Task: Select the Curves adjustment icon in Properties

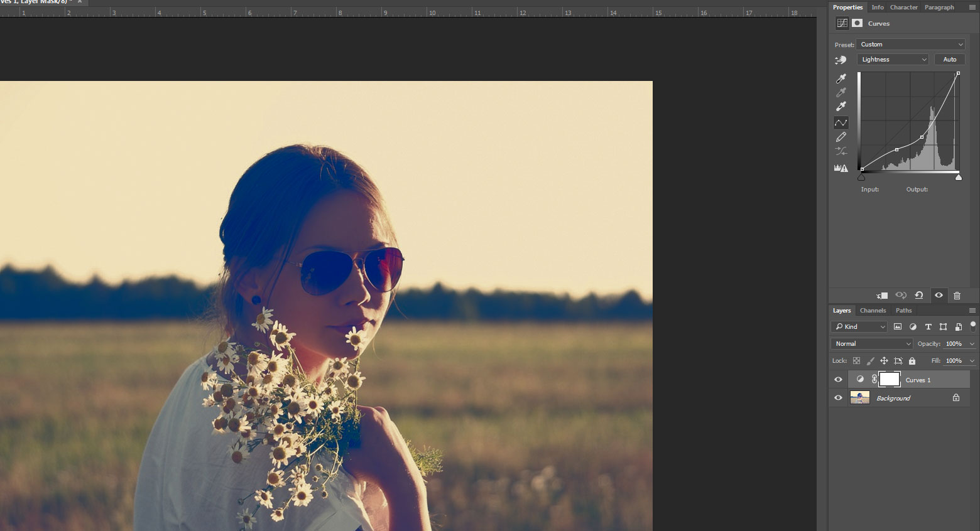Action: 842,23
